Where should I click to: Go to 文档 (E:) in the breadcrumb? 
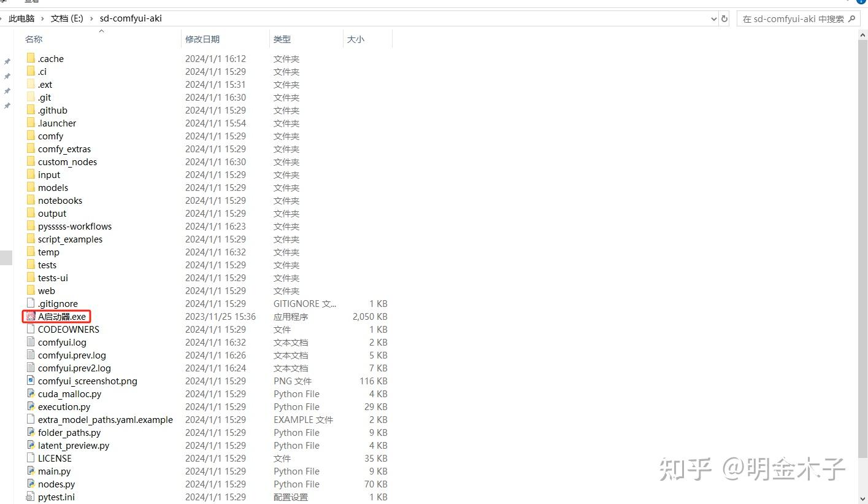[x=67, y=18]
